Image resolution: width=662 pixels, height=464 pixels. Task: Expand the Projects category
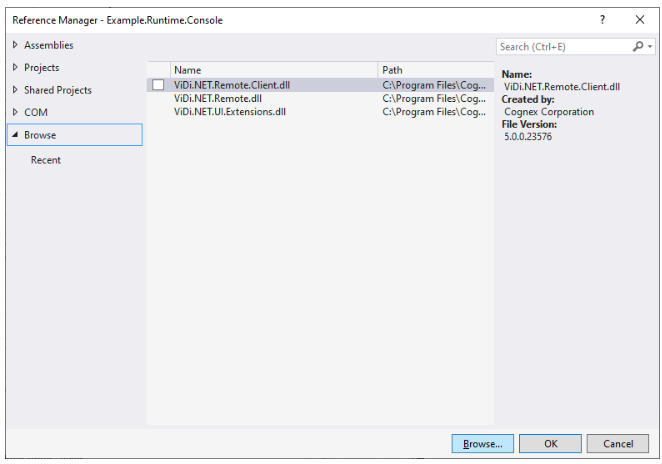pyautogui.click(x=15, y=68)
